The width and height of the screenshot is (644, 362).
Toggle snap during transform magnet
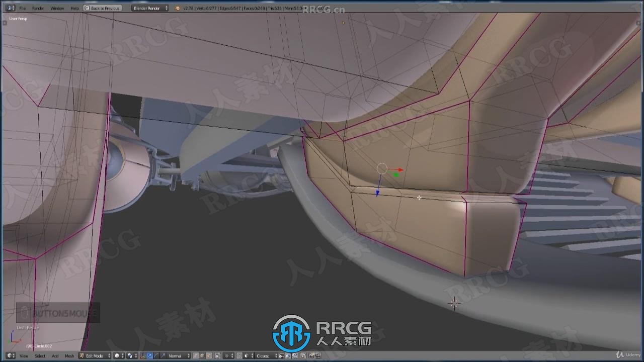[x=239, y=355]
